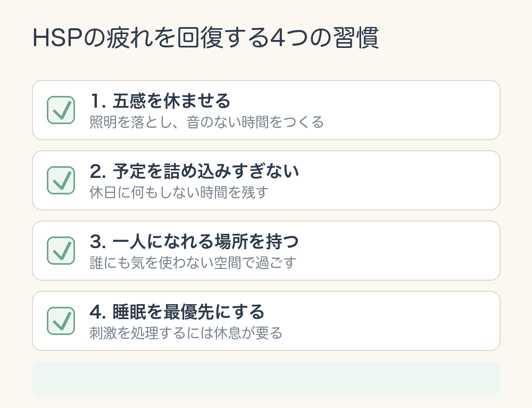Click the page title HSPの疲れを回復する4つの習慣

pyautogui.click(x=205, y=37)
